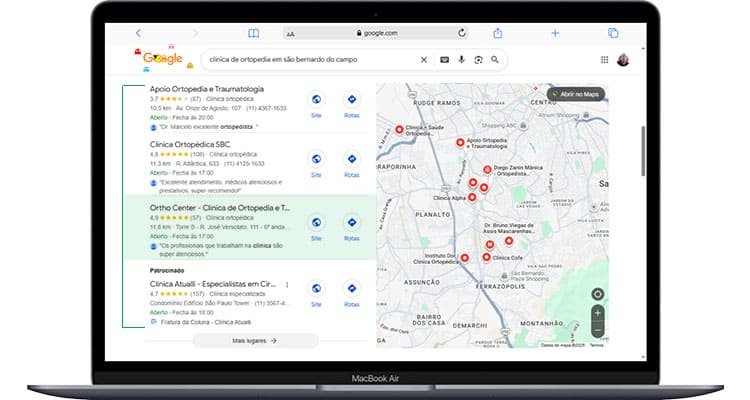The width and height of the screenshot is (750, 400).
Task: Zoom in on the map
Action: pos(597,313)
